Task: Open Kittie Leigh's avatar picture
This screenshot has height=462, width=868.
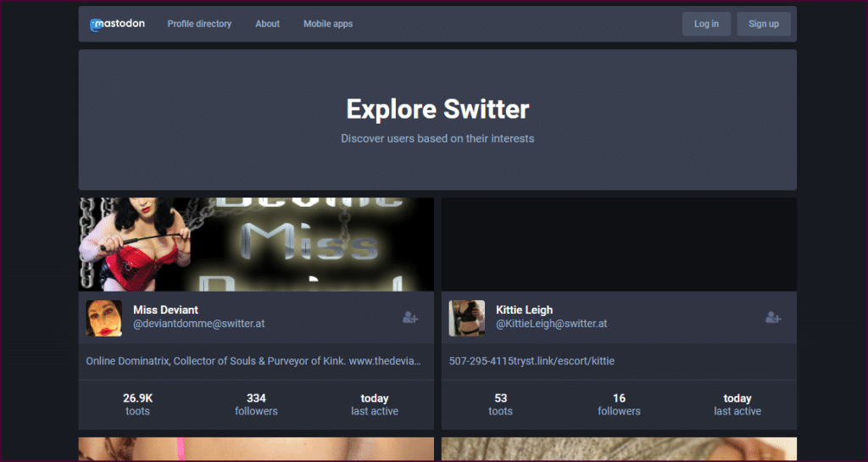Action: point(467,318)
